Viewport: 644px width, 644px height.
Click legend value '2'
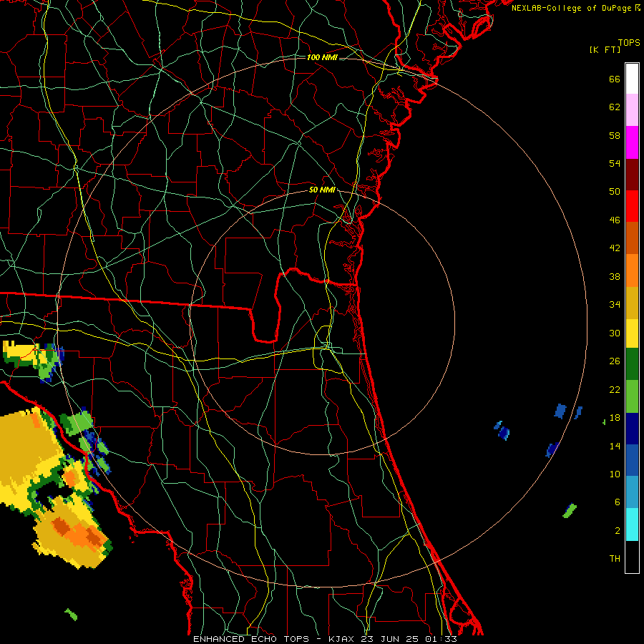click(618, 530)
